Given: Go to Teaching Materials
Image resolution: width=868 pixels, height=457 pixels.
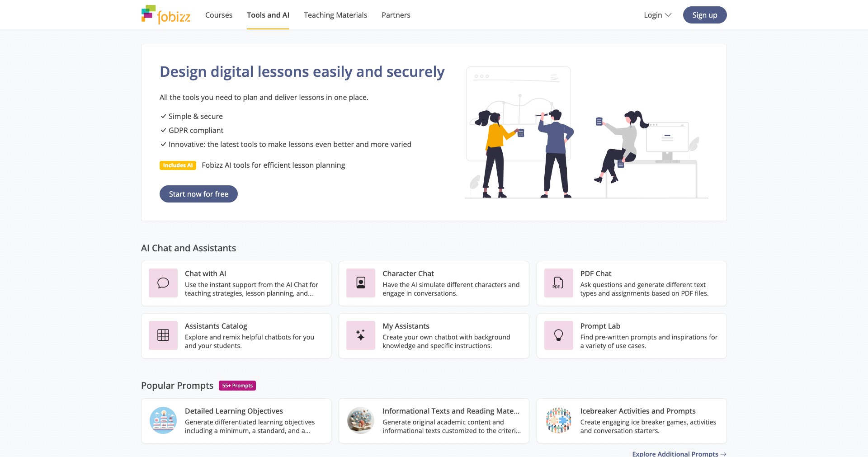Looking at the screenshot, I should click(x=335, y=15).
